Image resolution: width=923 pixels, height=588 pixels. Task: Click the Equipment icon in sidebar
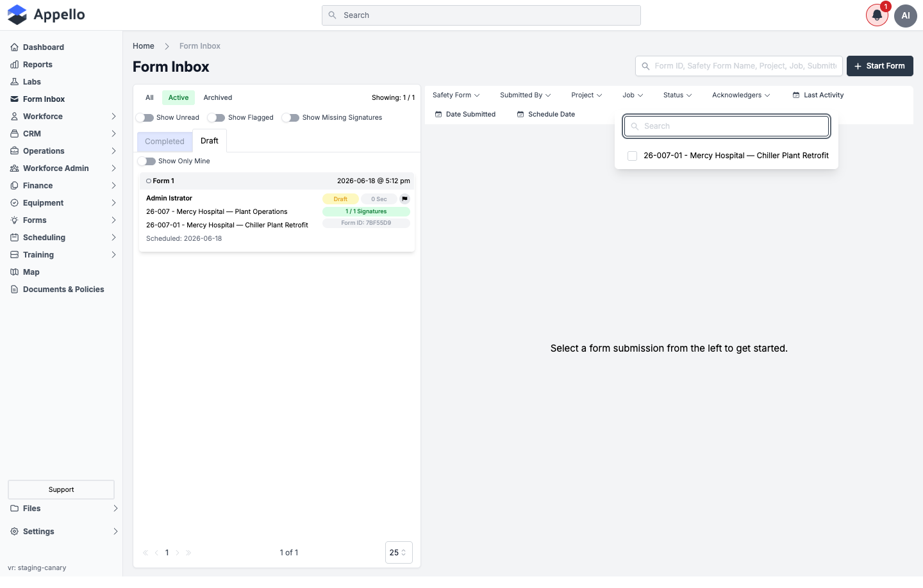(x=14, y=203)
